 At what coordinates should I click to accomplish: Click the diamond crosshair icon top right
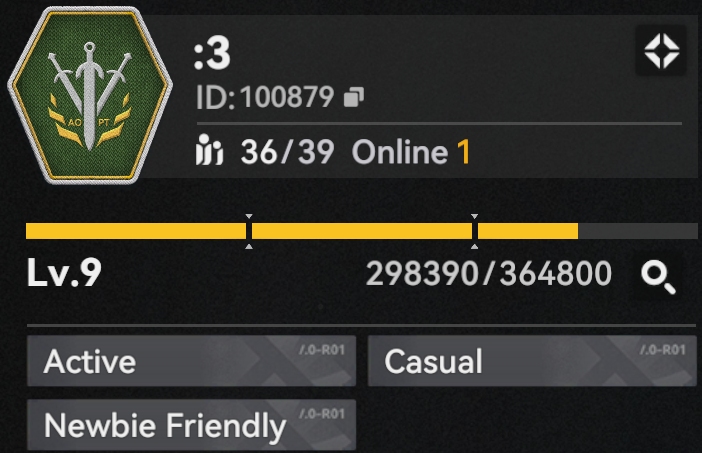point(661,51)
